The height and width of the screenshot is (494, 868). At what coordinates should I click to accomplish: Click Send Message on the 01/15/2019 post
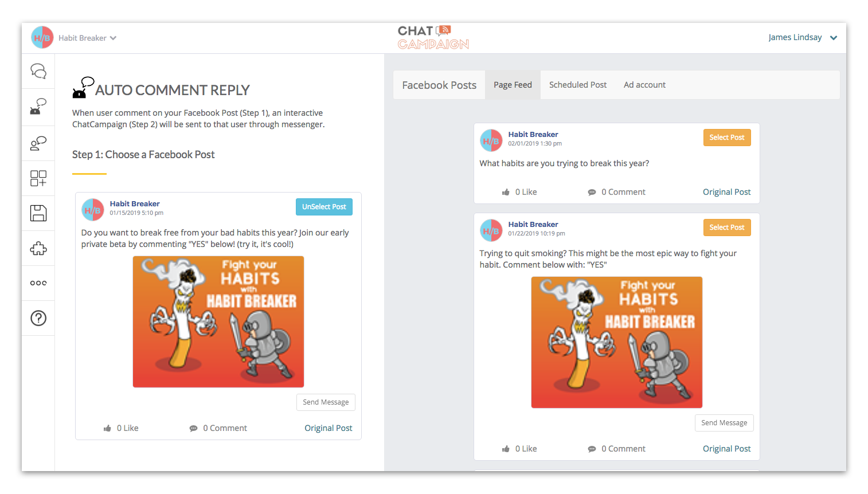coord(326,402)
